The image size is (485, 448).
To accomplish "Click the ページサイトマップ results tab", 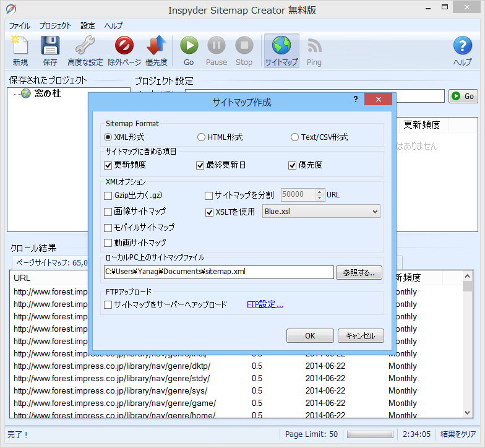I will tap(51, 262).
